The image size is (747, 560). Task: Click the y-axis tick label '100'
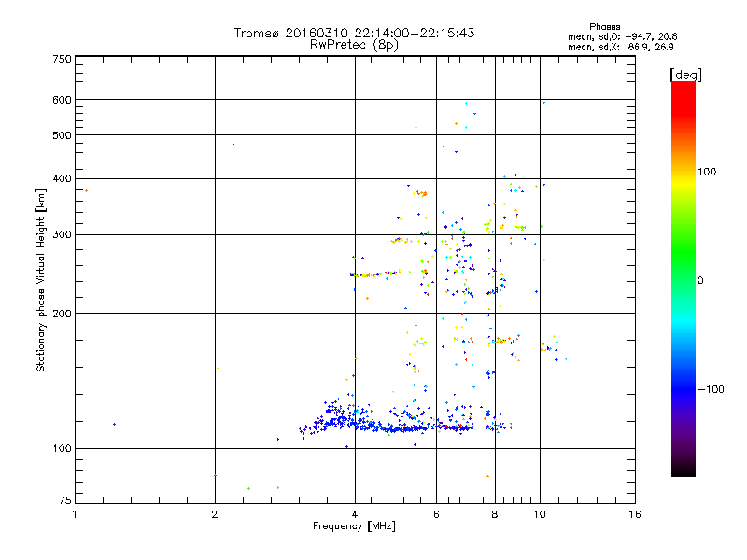(x=62, y=449)
